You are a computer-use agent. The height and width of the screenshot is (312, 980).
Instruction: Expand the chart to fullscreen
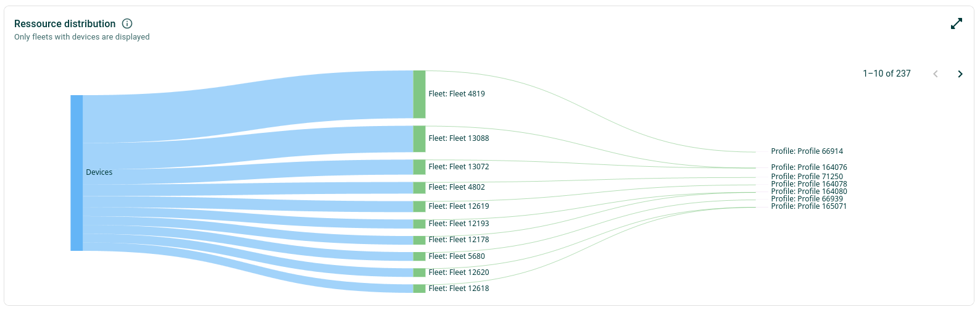[x=957, y=23]
